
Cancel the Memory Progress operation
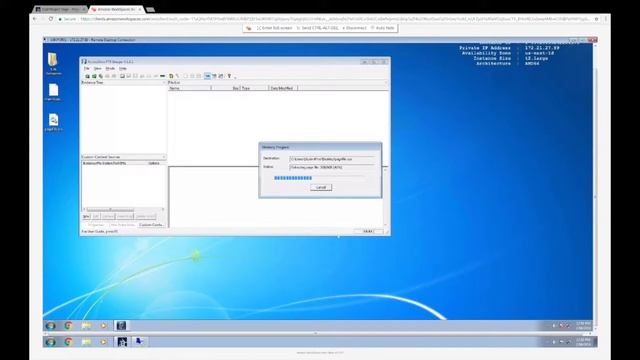[321, 187]
